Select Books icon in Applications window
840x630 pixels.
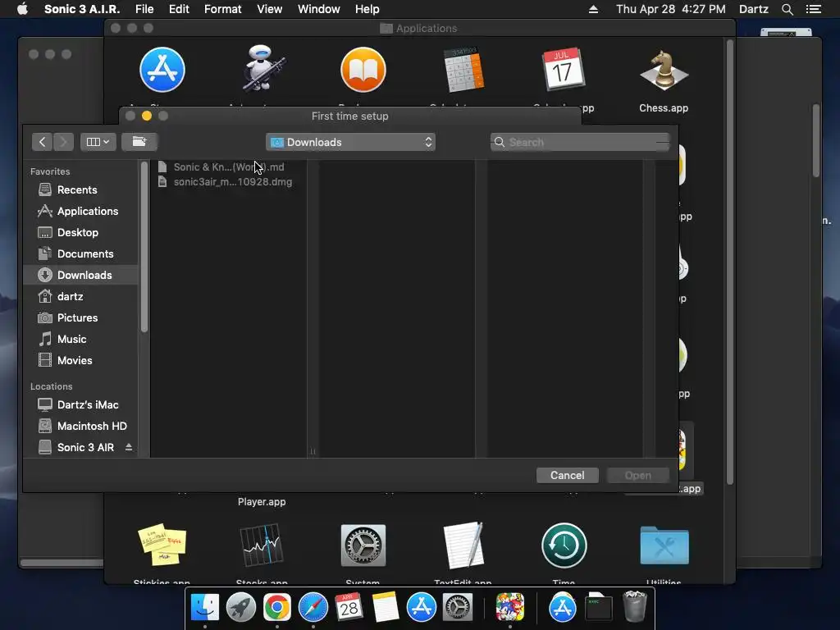pos(363,70)
